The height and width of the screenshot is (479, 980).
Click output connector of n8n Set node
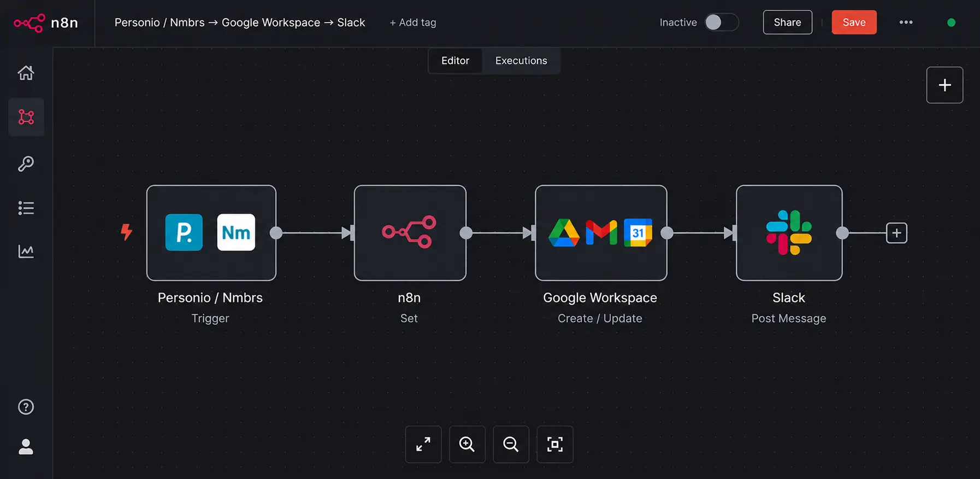tap(466, 233)
